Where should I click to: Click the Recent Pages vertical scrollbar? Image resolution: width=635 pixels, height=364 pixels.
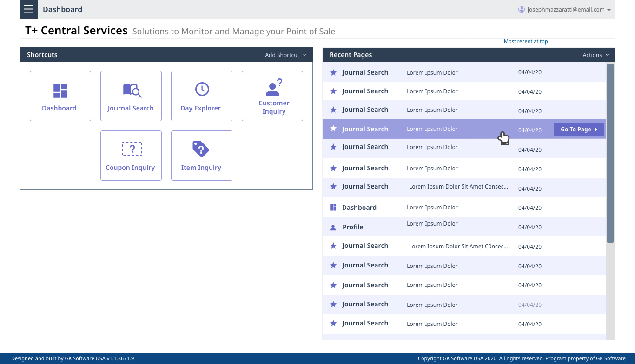pyautogui.click(x=610, y=153)
